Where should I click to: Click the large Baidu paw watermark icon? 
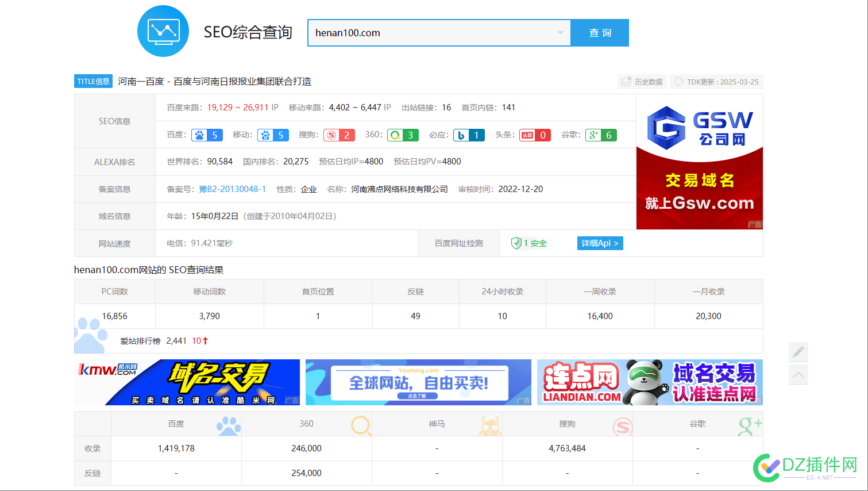coord(91,335)
